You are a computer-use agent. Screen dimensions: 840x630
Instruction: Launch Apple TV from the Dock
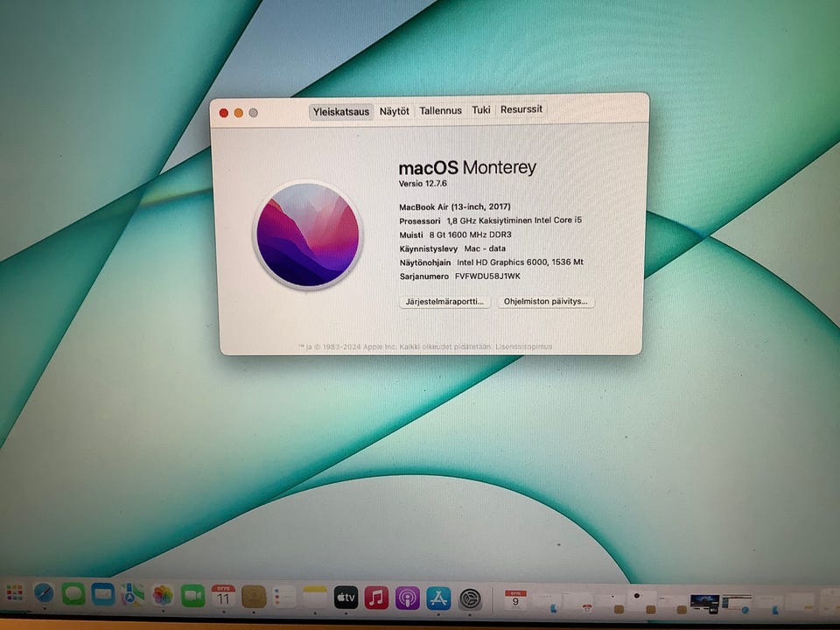346,598
